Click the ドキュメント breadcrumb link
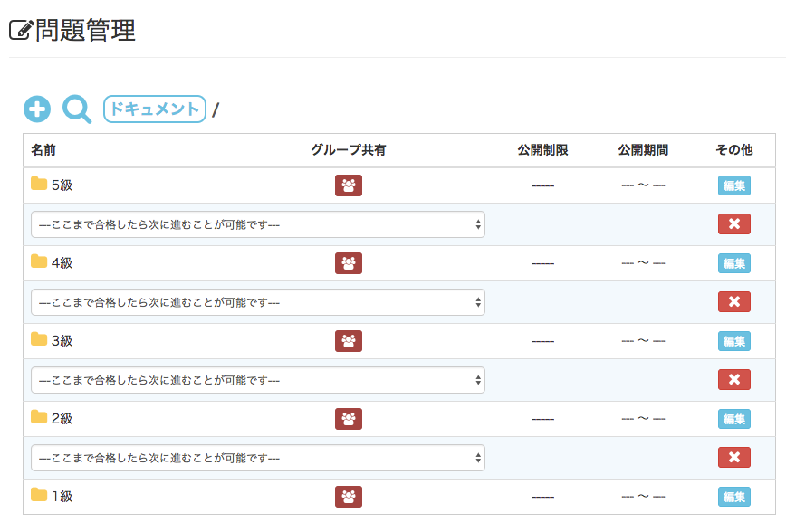786x532 pixels. pos(155,109)
